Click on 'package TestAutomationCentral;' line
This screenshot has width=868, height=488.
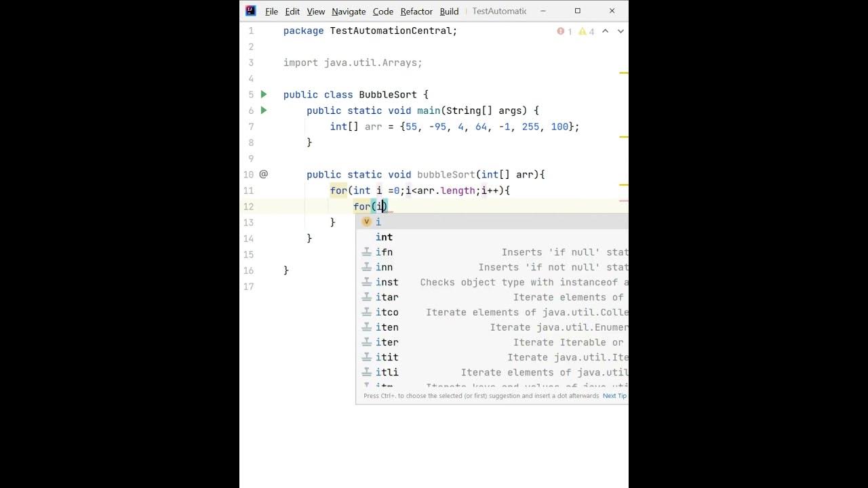click(370, 30)
